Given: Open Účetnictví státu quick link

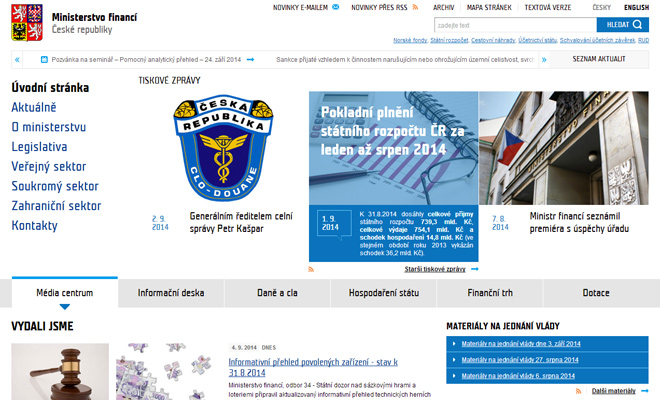Looking at the screenshot, I should click(x=538, y=40).
